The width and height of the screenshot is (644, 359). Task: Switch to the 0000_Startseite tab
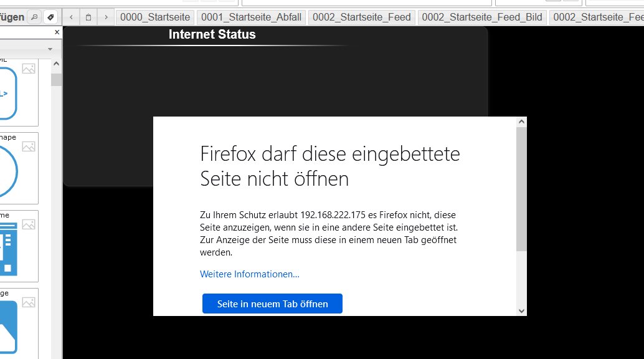tap(155, 17)
